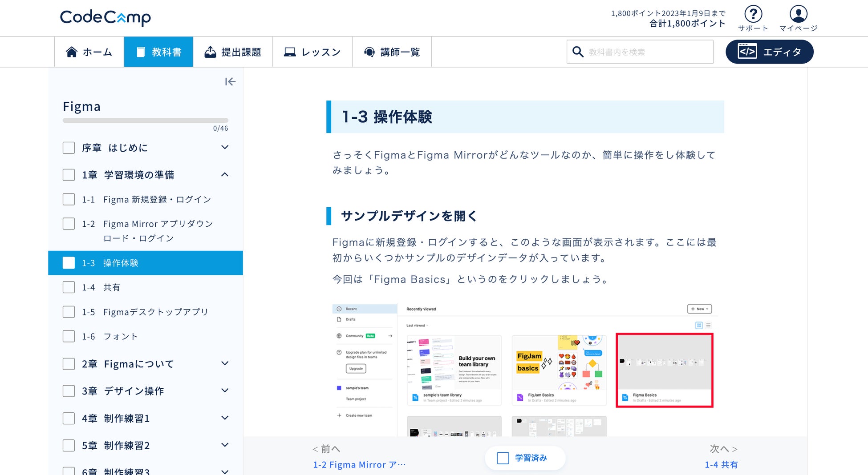Expand the 3章 デザイン操作 chapter
Image resolution: width=868 pixels, height=475 pixels.
click(225, 390)
